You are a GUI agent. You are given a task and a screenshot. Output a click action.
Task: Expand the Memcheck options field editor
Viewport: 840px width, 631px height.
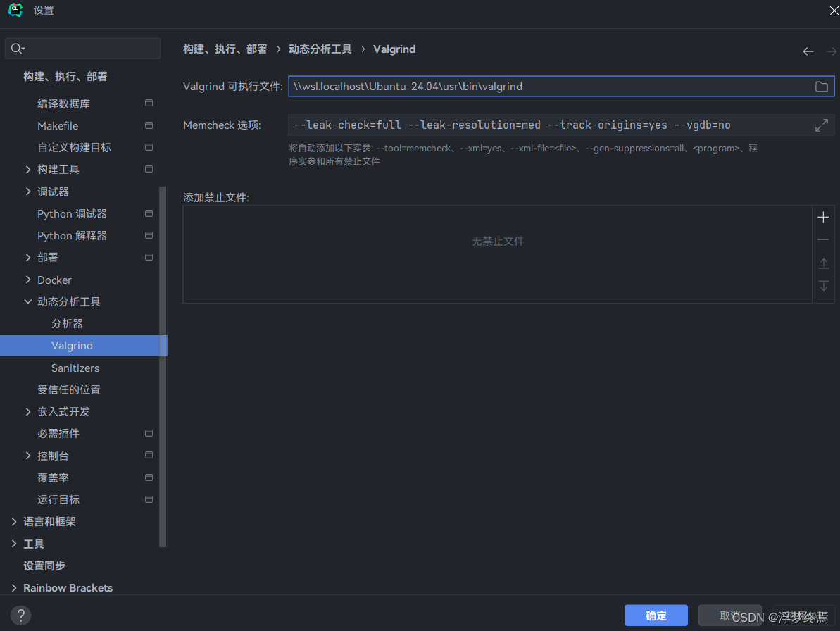[821, 125]
